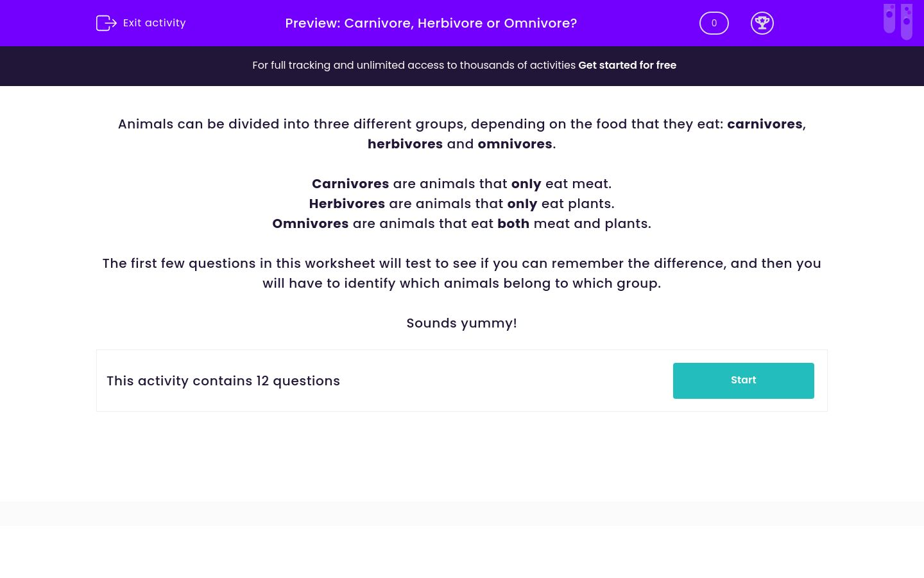Click the left test tube decoration
Image resolution: width=924 pixels, height=578 pixels.
pos(889,18)
